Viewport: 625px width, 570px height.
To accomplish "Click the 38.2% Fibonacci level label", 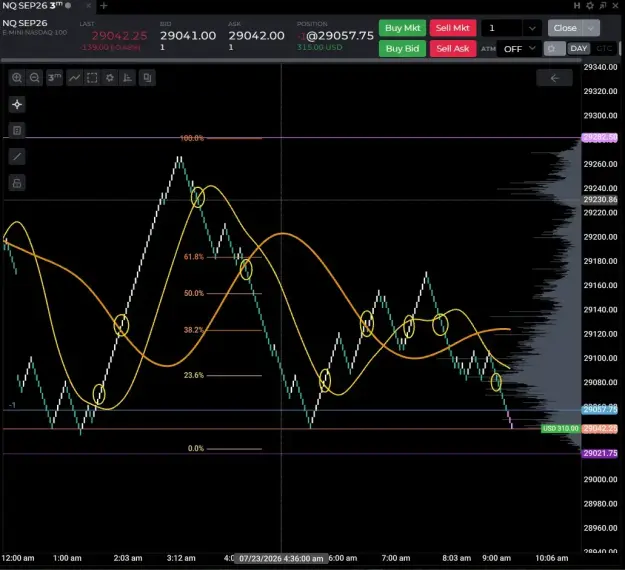I will click(194, 330).
